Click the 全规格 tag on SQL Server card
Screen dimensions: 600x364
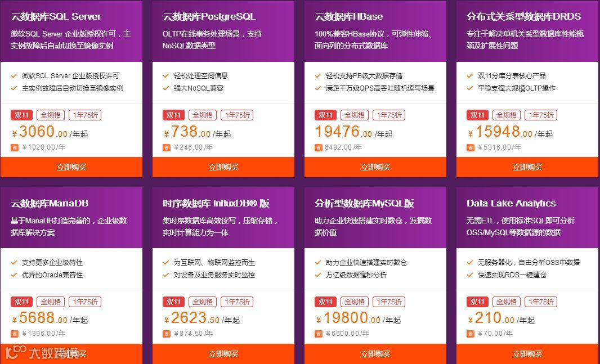click(51, 115)
